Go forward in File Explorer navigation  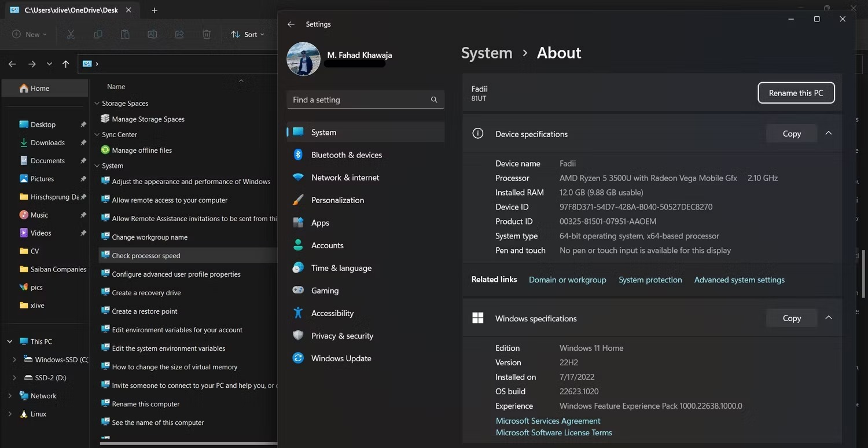32,64
